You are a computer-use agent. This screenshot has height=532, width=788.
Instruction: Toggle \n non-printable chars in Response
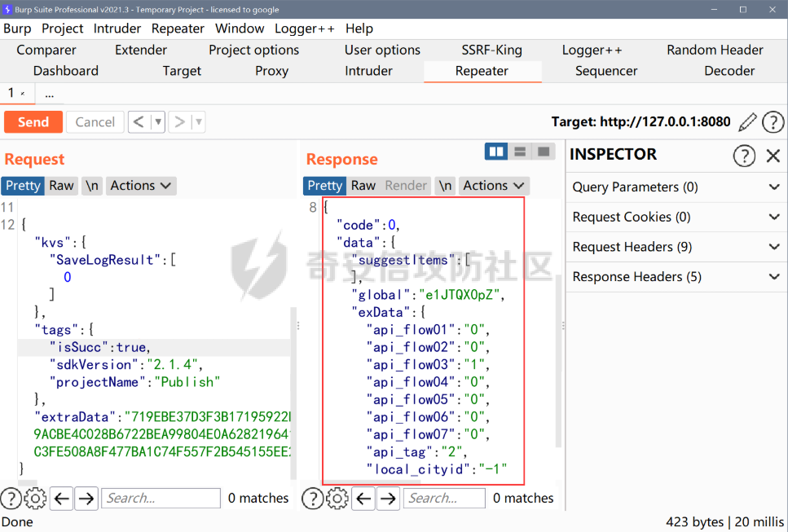[445, 186]
